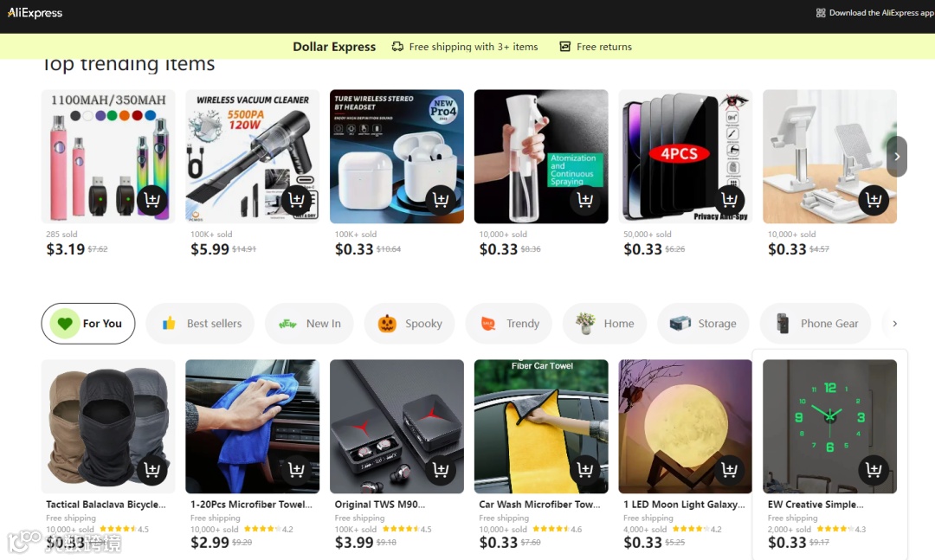The image size is (935, 560).
Task: Open the Spooky category tab
Action: [x=409, y=323]
